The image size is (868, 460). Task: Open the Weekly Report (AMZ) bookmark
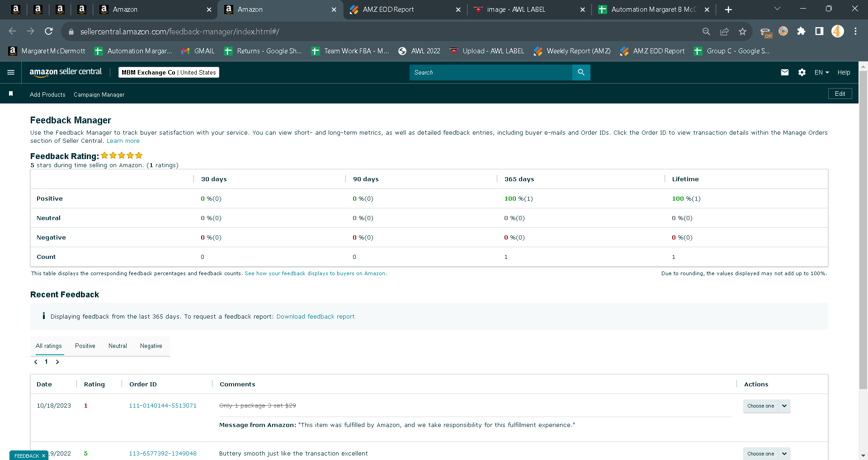(572, 51)
